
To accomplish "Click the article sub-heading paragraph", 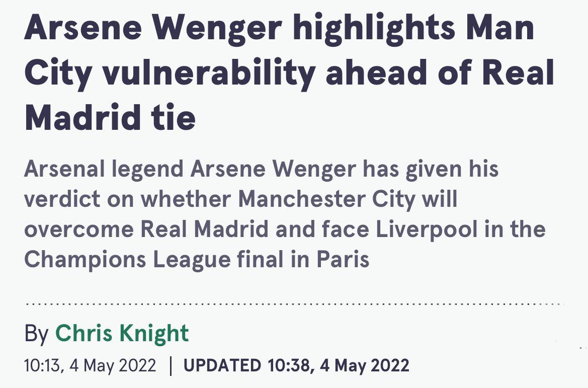I will point(284,214).
